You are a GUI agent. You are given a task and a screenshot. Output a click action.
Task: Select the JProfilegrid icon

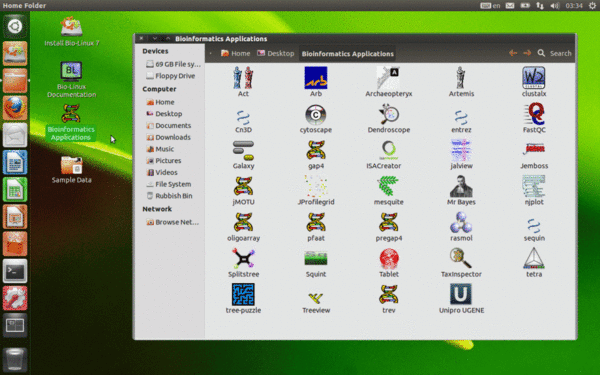316,186
